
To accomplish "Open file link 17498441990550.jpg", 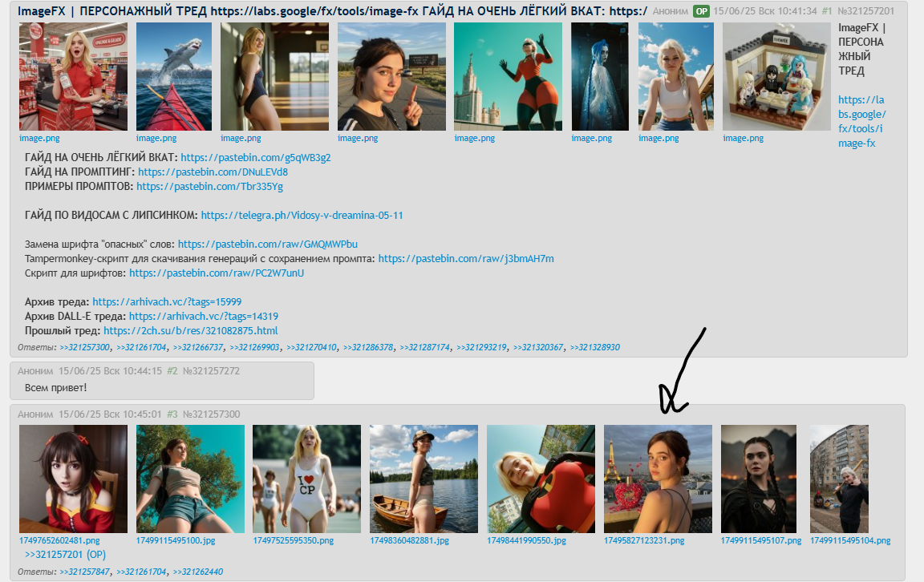I will click(526, 540).
